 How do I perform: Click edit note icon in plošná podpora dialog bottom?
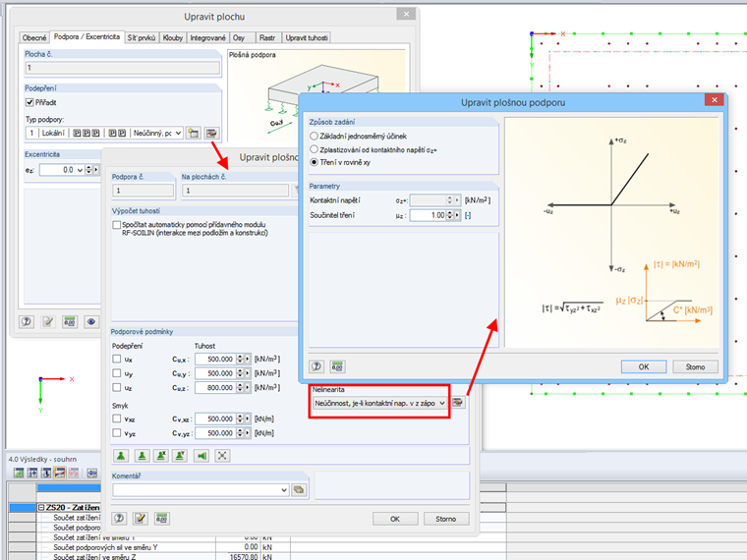140,518
